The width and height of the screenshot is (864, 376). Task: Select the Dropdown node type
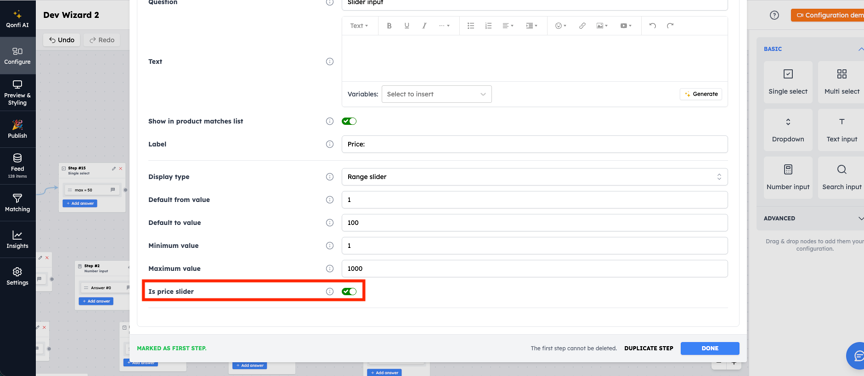click(788, 130)
